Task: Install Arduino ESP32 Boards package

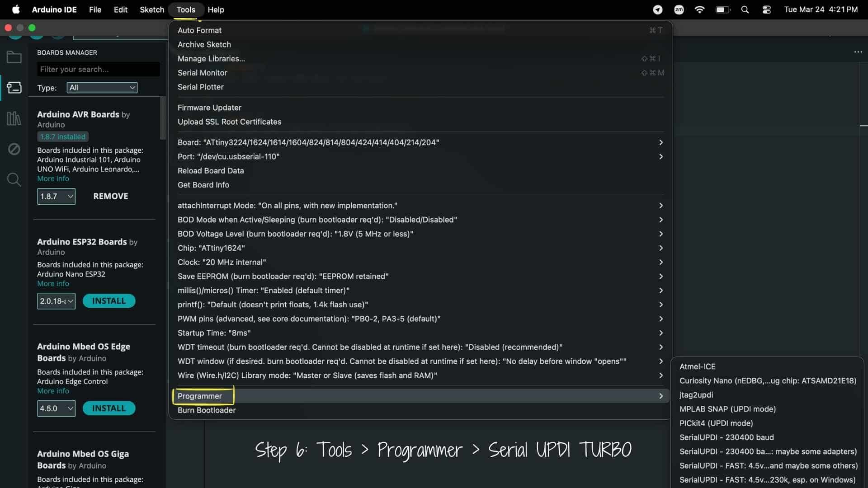Action: tap(108, 301)
